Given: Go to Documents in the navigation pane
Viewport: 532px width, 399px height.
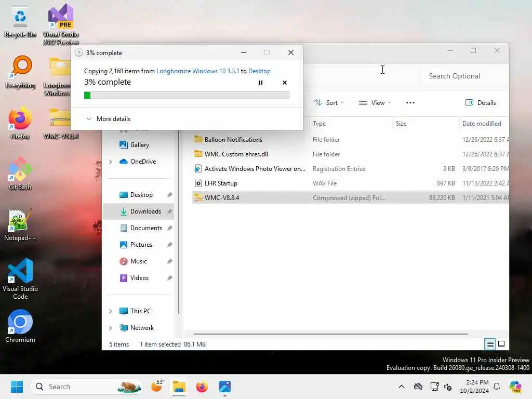Looking at the screenshot, I should pos(141,228).
